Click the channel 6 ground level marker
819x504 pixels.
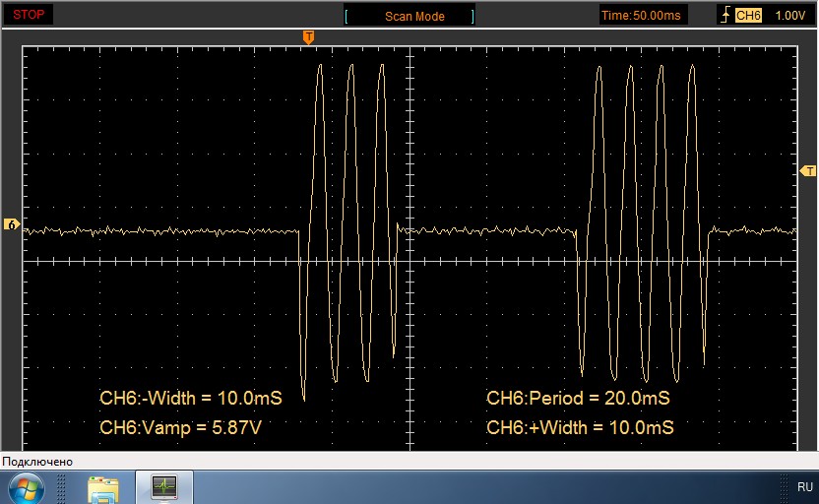point(12,225)
